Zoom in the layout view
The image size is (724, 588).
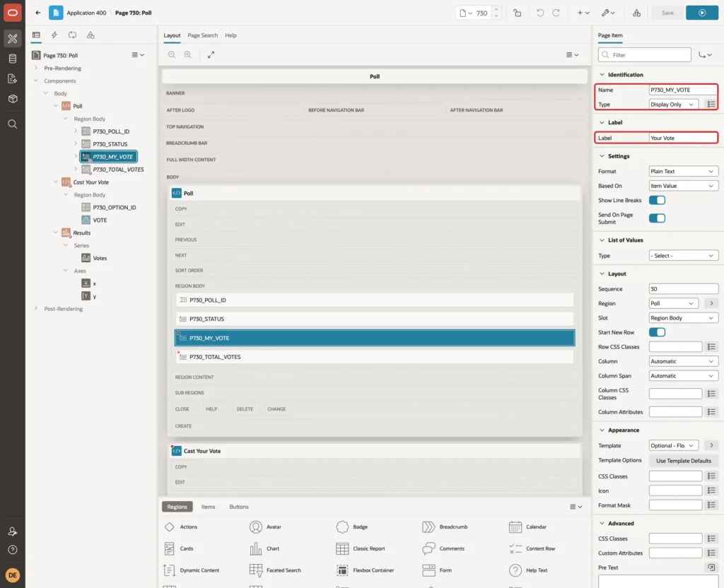[x=188, y=54]
